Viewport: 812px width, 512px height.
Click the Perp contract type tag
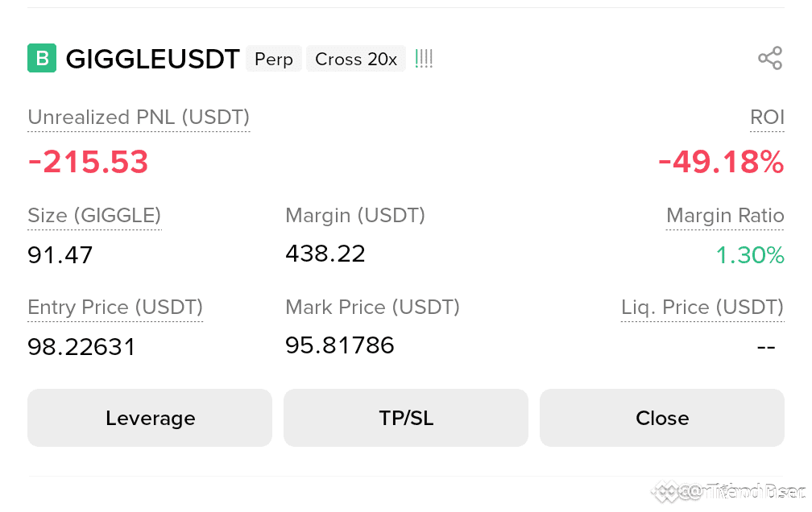pos(273,59)
